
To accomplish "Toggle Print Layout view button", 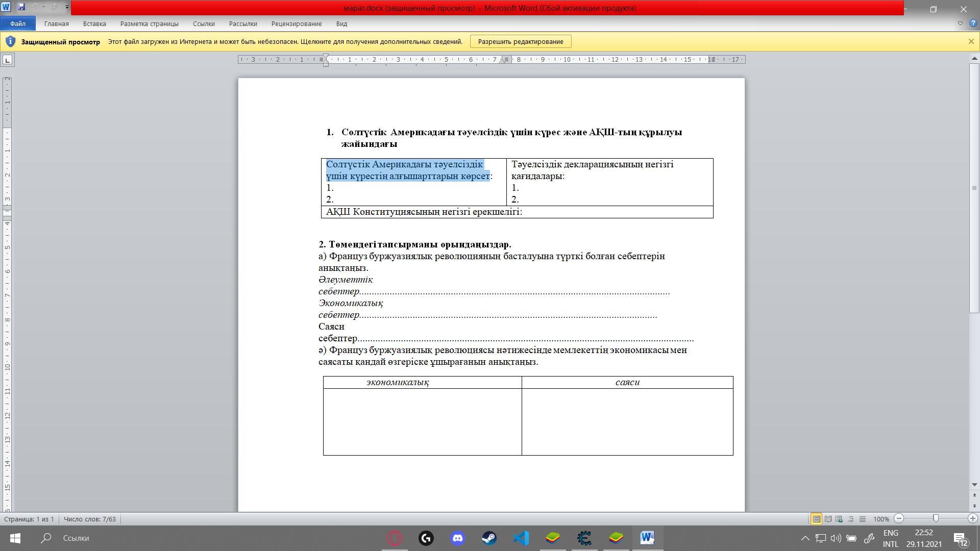I will pos(816,519).
